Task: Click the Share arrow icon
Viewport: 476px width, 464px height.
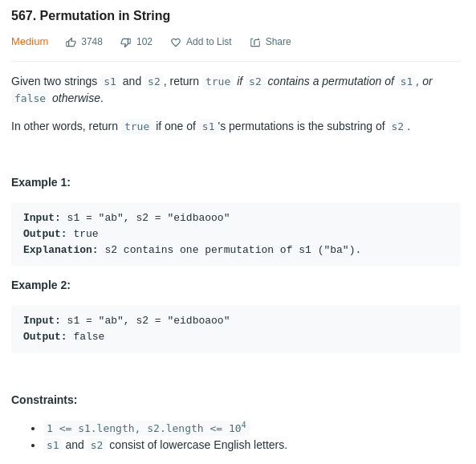Action: tap(255, 43)
